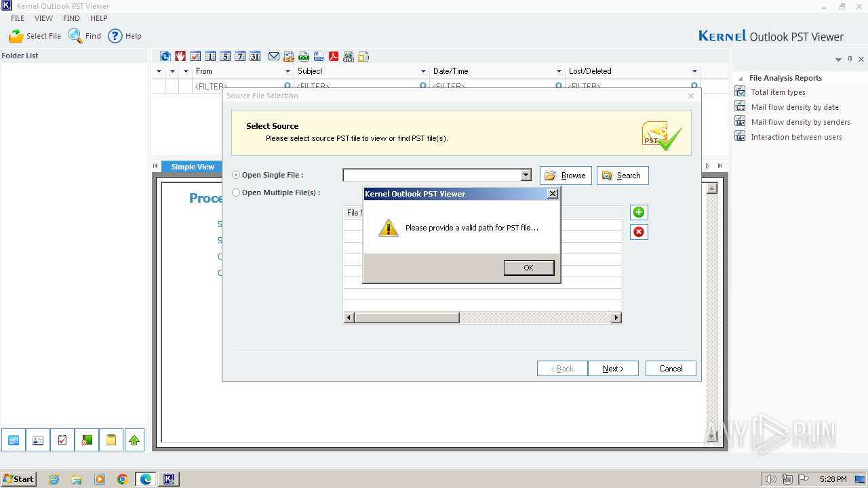The image size is (868, 488).
Task: Click the green up arrow icon
Action: (x=134, y=441)
